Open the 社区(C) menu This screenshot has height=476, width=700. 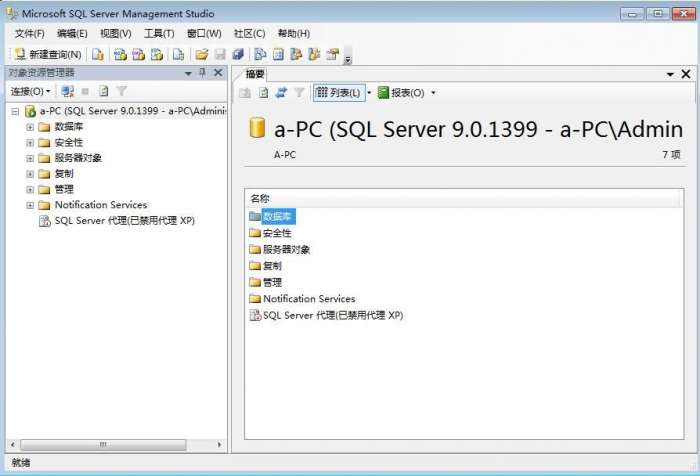(250, 34)
